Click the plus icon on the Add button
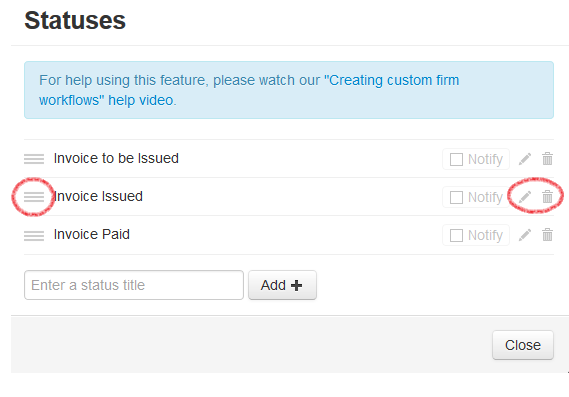The width and height of the screenshot is (569, 397). pos(296,286)
